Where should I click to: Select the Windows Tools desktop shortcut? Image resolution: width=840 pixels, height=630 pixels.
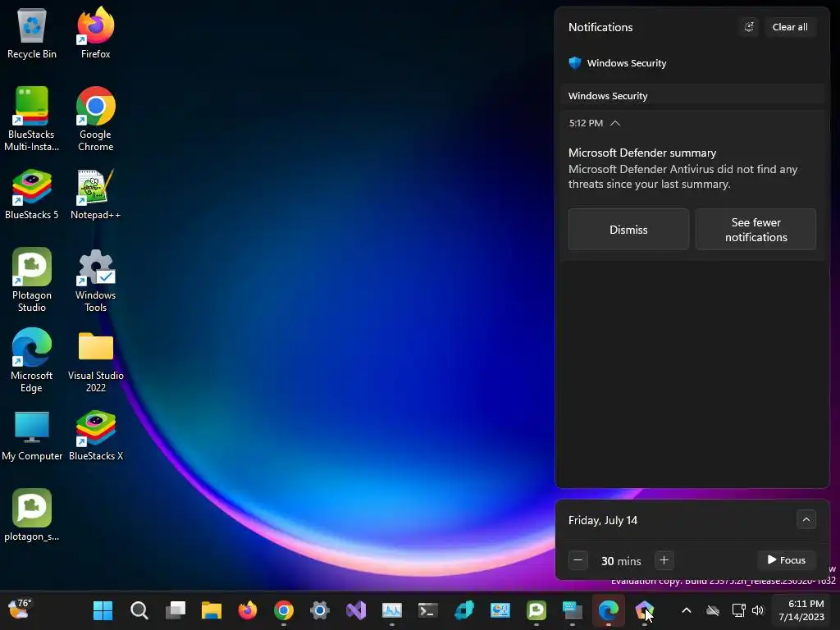click(x=95, y=280)
